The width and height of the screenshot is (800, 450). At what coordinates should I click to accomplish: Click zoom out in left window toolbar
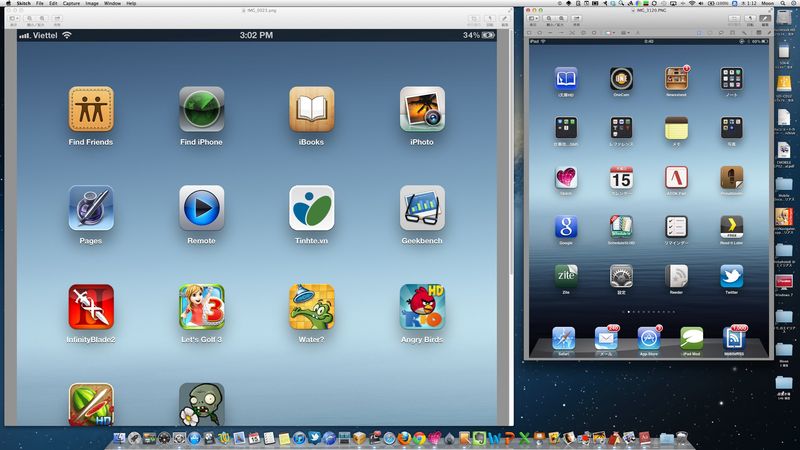[30, 18]
